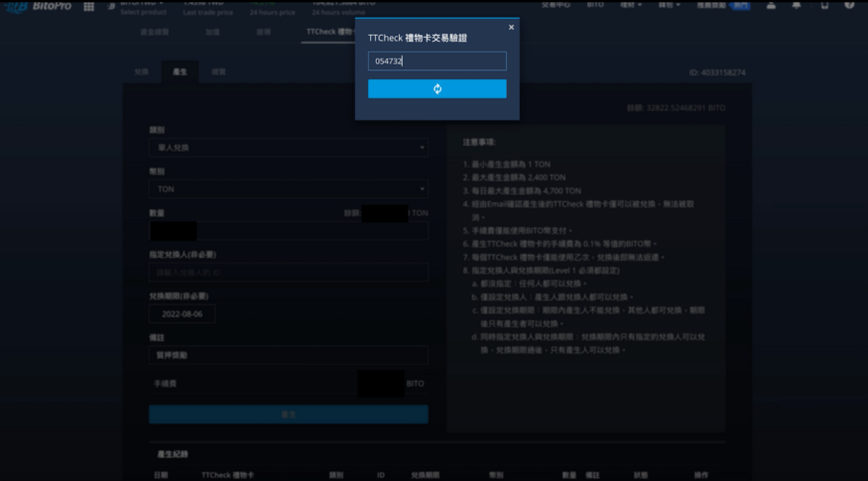Expand the 錢包 dropdown menu
Image resolution: width=868 pixels, height=481 pixels.
click(670, 4)
